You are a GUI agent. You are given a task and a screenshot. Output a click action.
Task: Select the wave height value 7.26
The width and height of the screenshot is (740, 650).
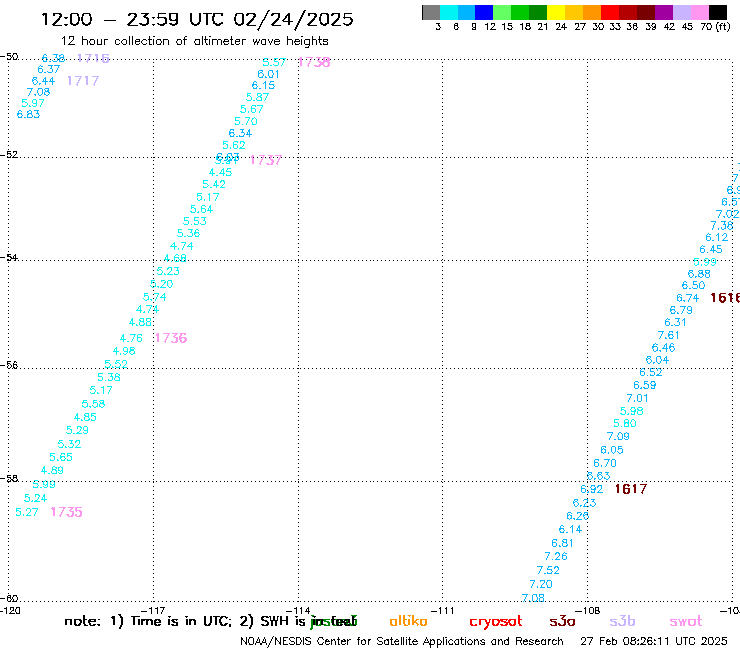click(556, 557)
